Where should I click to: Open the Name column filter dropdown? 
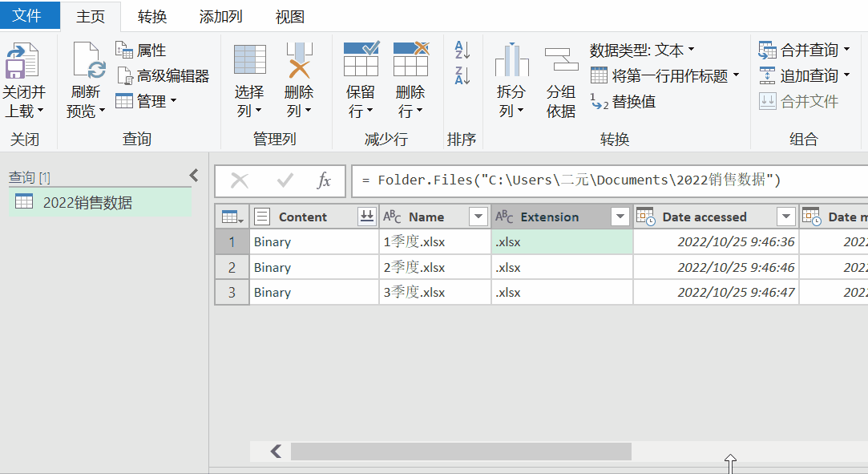pos(478,217)
